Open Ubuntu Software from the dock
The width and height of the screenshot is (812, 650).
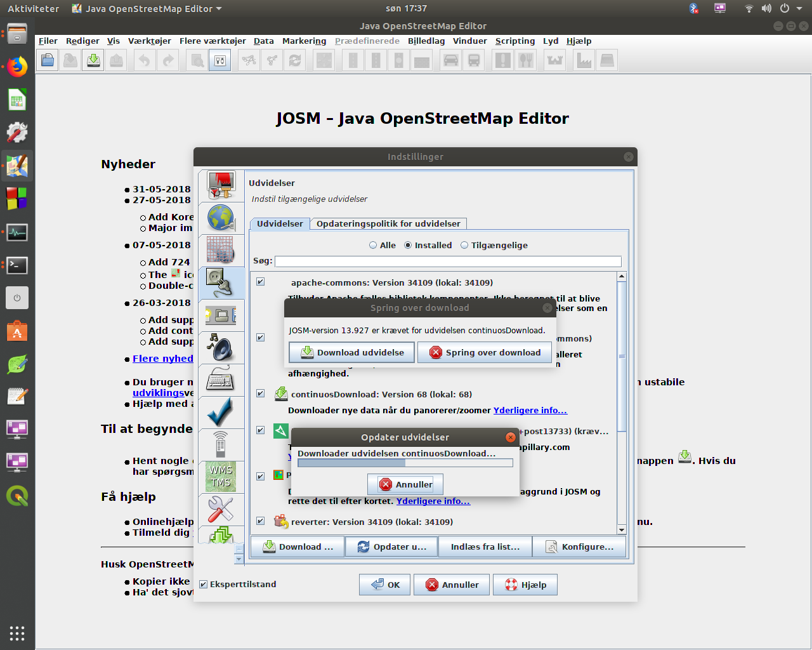(x=17, y=331)
